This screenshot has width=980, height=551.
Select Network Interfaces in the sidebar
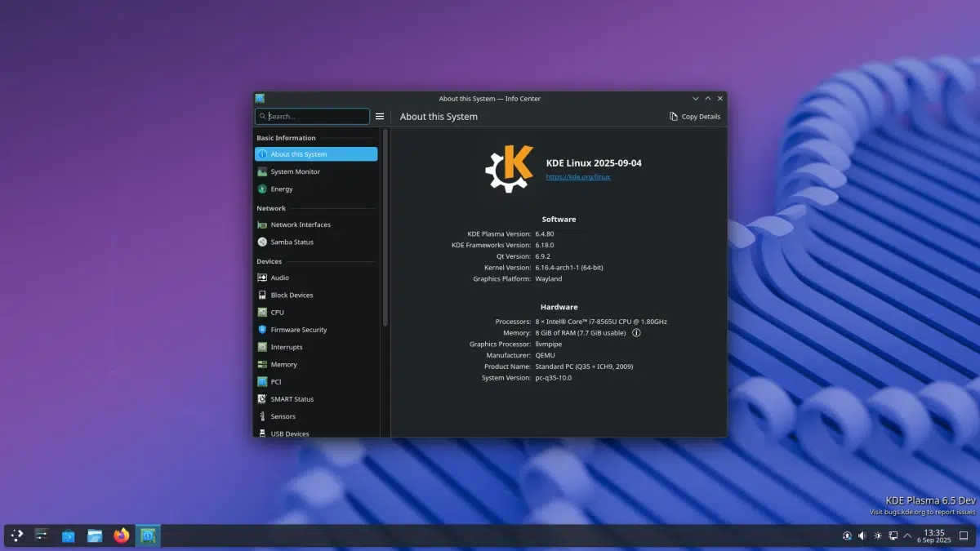click(316, 224)
